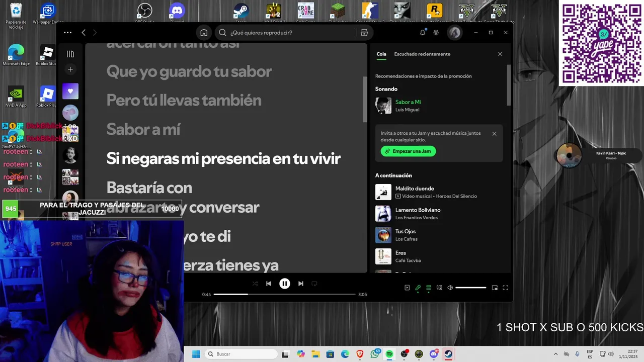Viewport: 644px width, 362px height.
Task: Close the queue panel with X
Action: (x=500, y=54)
